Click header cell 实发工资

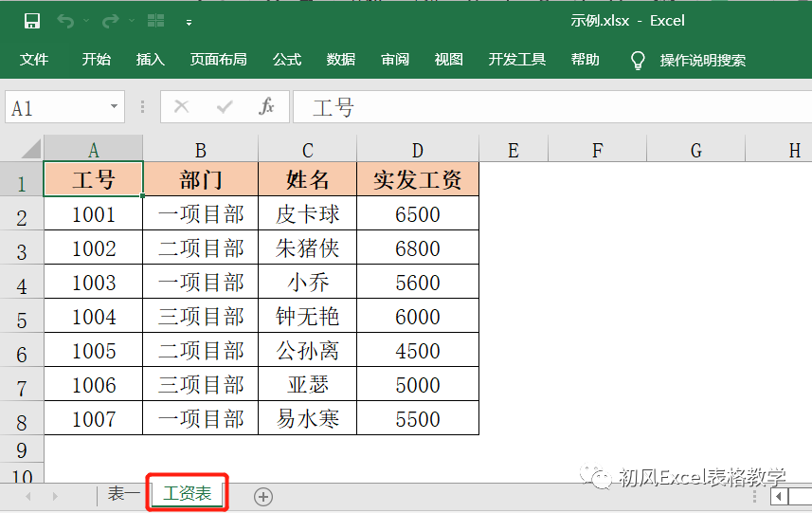(x=418, y=179)
